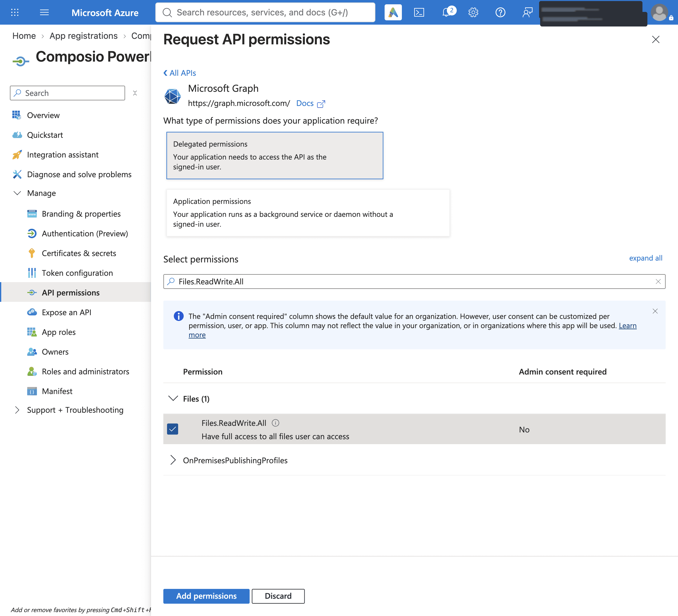Show info for Files.ReadWrite.All permission
This screenshot has height=616, width=678.
point(276,423)
